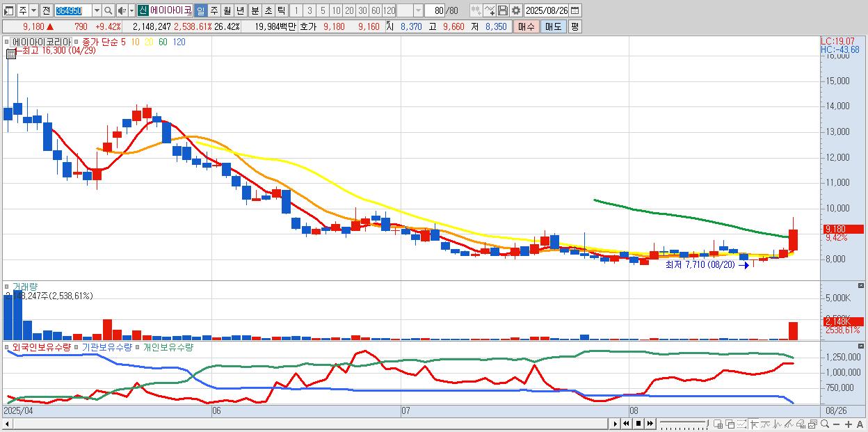Switch to the 년 yearly chart
This screenshot has height=432, width=868.
coord(240,10)
